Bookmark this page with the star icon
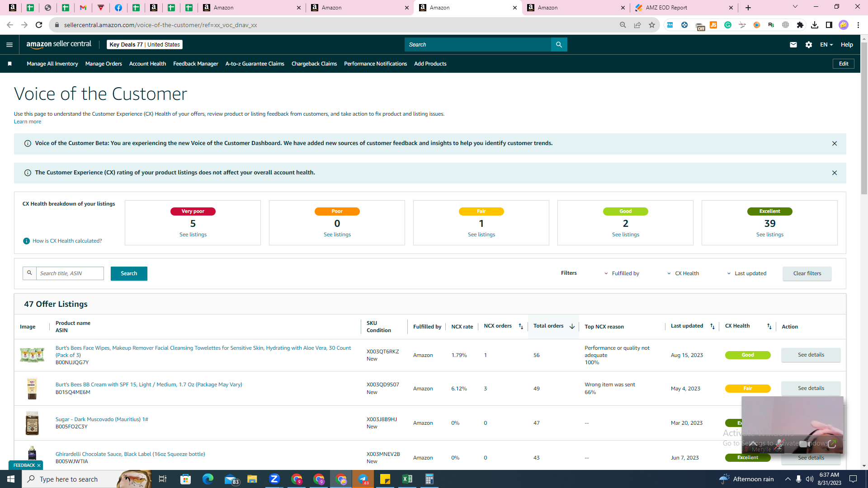Image resolution: width=868 pixels, height=488 pixels. click(x=652, y=25)
